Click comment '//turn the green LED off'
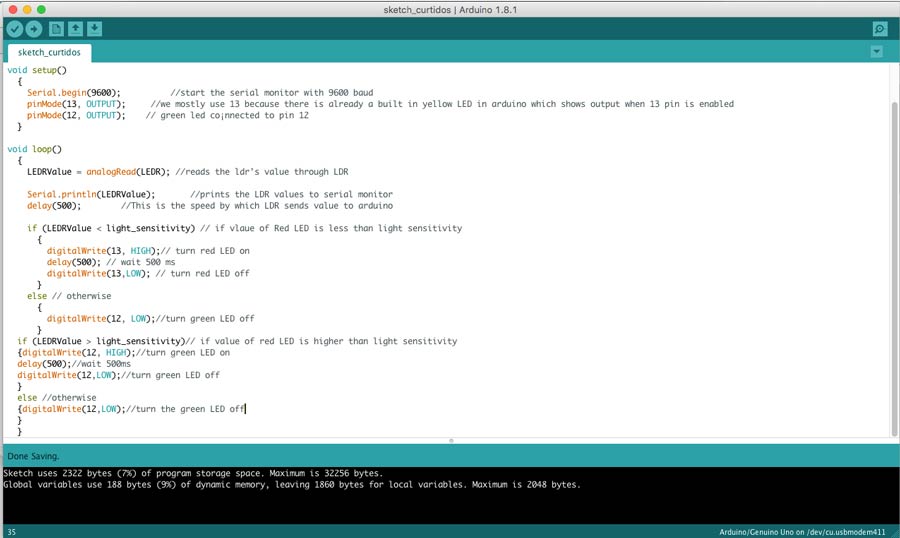Image resolution: width=900 pixels, height=538 pixels. coord(185,409)
